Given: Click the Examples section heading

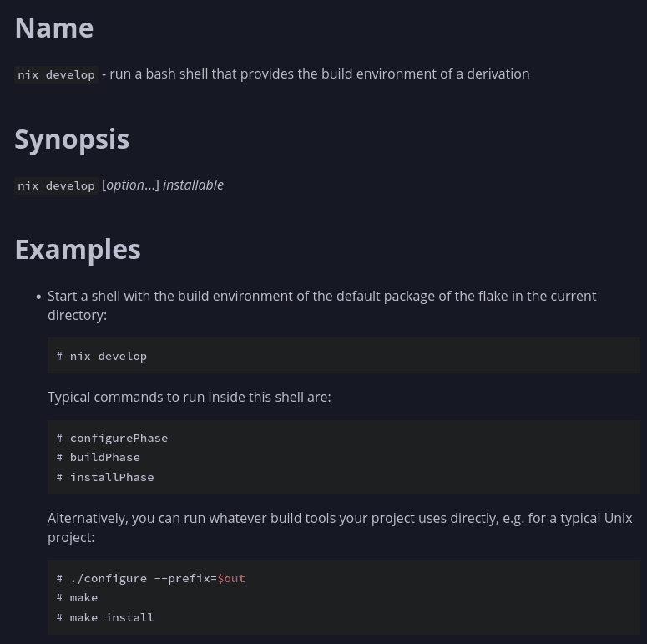Looking at the screenshot, I should click(x=78, y=250).
